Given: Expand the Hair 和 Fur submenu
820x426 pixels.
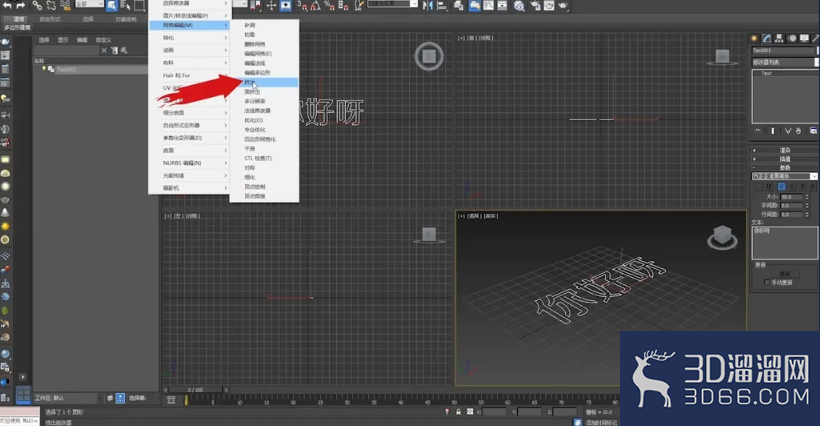Looking at the screenshot, I should 189,75.
